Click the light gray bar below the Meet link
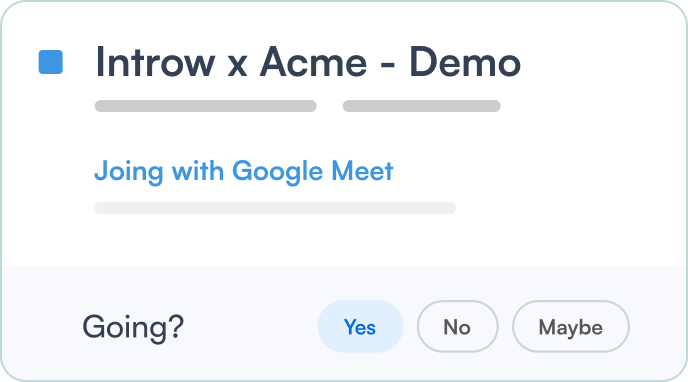This screenshot has width=688, height=382. click(275, 208)
